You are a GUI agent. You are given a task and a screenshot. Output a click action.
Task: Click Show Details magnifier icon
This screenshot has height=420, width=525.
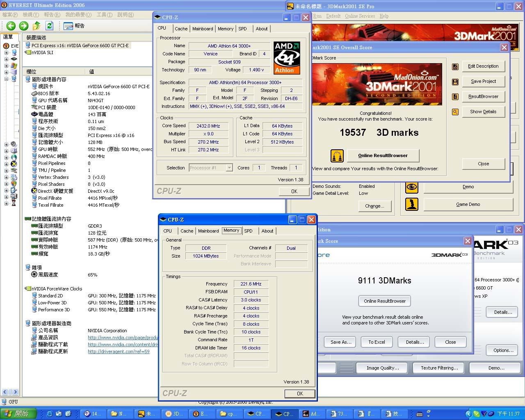coord(455,112)
